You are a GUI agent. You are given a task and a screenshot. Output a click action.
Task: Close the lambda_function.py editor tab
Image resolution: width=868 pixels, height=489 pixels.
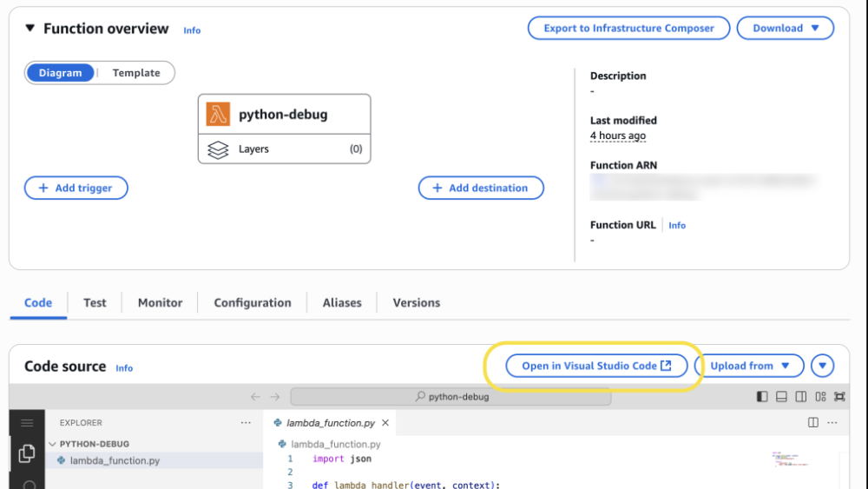tap(385, 423)
